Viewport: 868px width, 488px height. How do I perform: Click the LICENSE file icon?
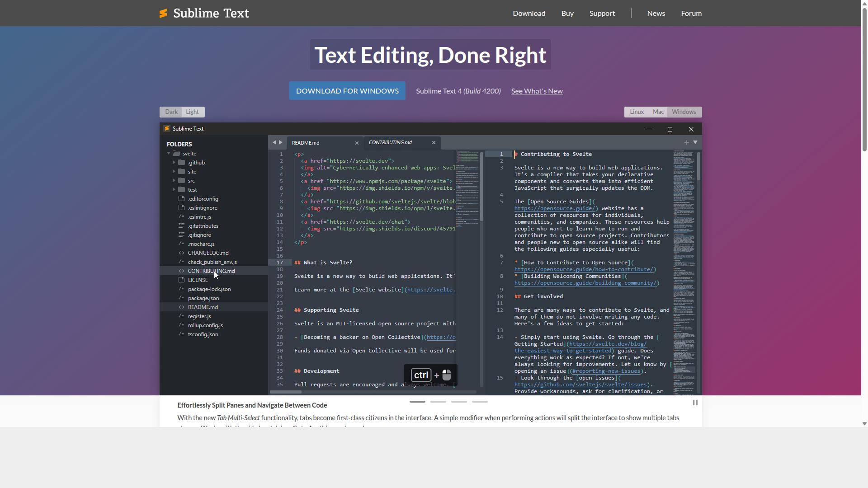coord(182,280)
